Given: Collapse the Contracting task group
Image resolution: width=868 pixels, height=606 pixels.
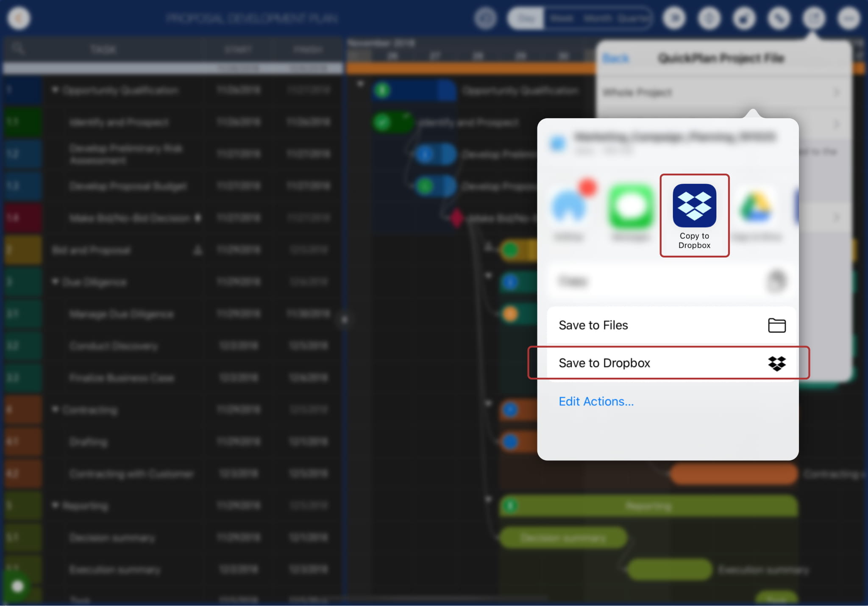Looking at the screenshot, I should [x=55, y=409].
